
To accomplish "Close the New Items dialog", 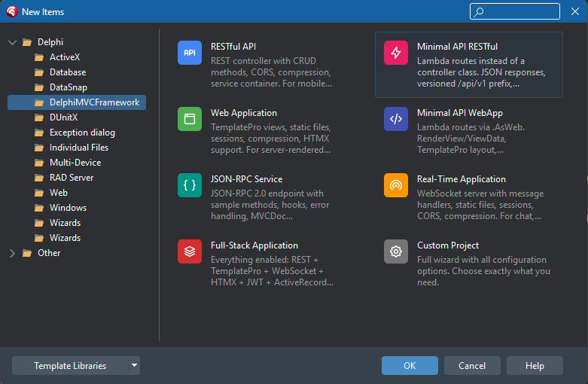I will (575, 11).
